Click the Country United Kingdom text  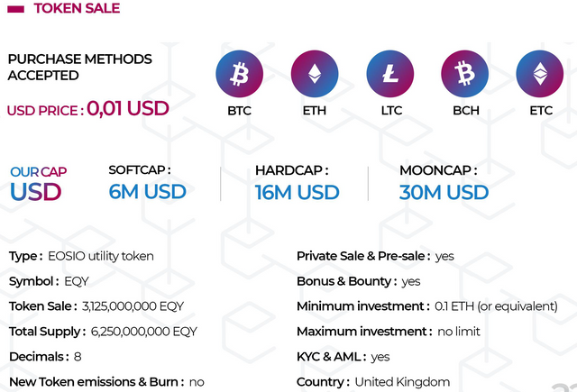[x=402, y=382]
